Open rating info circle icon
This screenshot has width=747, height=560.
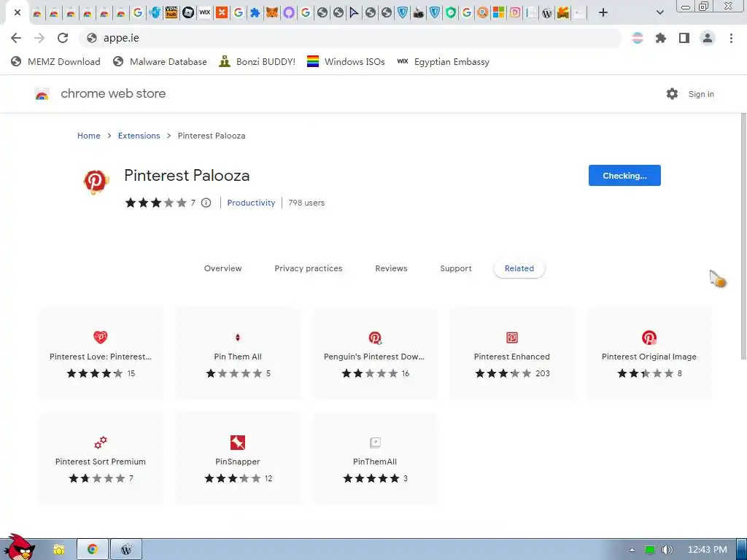point(206,203)
